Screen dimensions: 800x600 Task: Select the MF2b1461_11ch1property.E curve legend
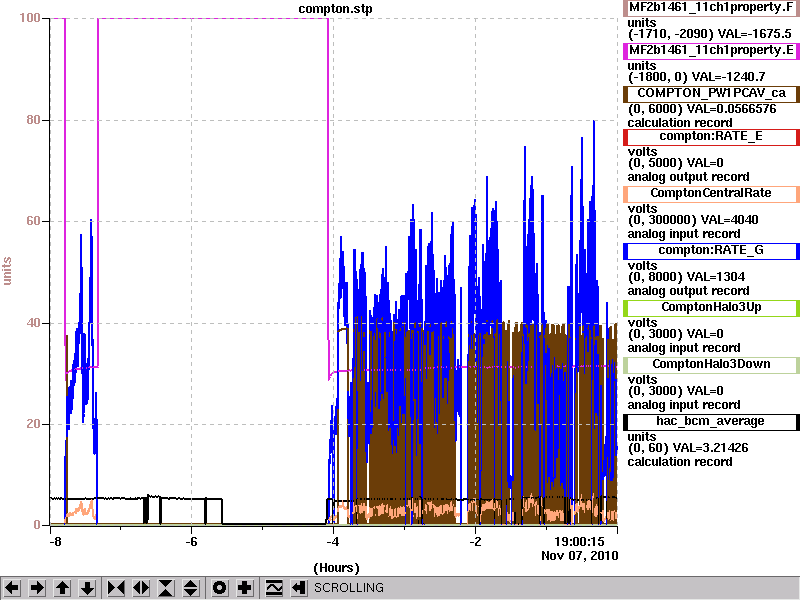pos(711,50)
